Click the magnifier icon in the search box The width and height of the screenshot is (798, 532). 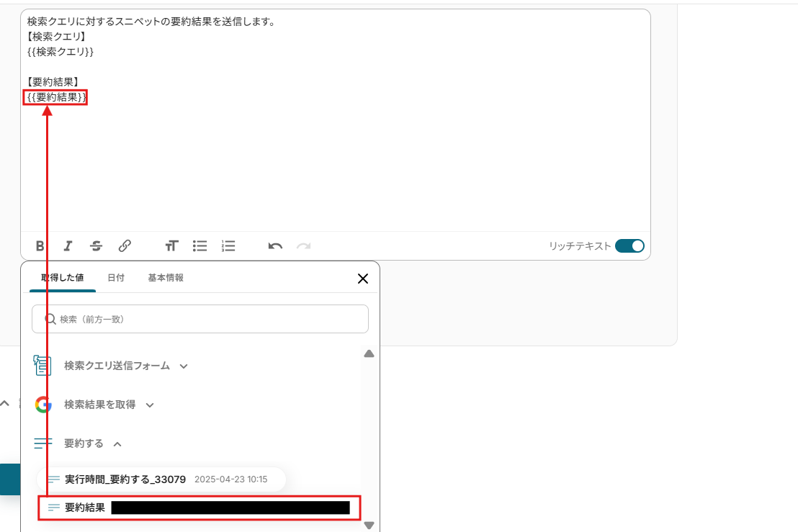tap(50, 319)
